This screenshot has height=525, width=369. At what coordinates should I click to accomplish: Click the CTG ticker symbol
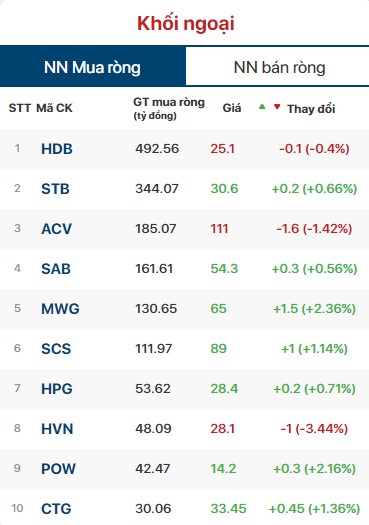click(x=56, y=509)
